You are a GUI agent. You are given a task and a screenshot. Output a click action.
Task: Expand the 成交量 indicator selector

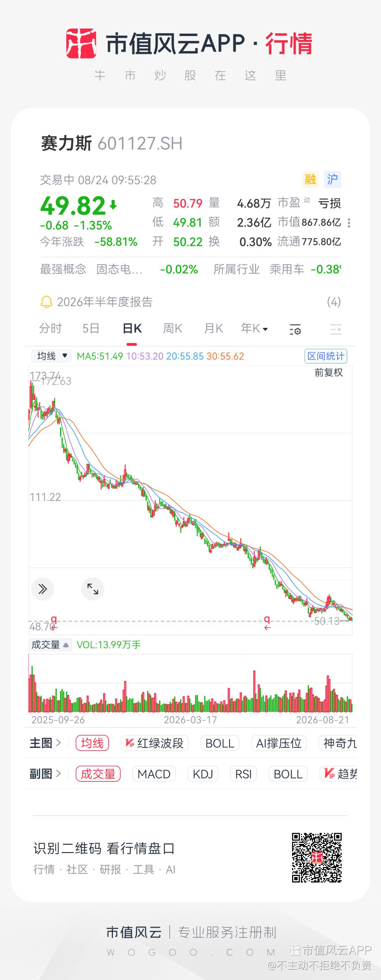pos(50,645)
